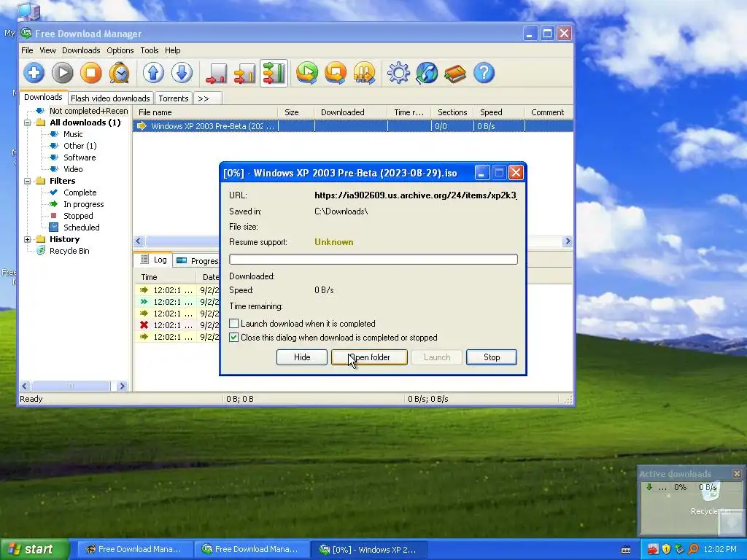Image resolution: width=747 pixels, height=560 pixels.
Task: Open the View menu
Action: tap(47, 50)
